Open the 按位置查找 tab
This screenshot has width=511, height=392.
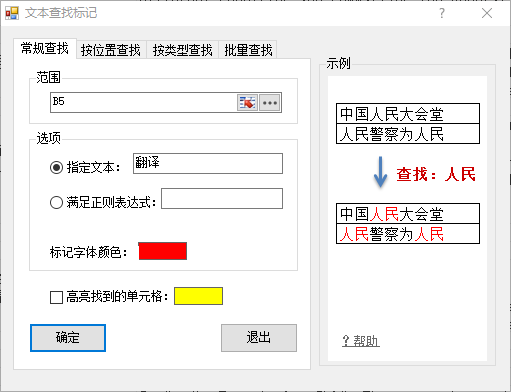coord(111,50)
